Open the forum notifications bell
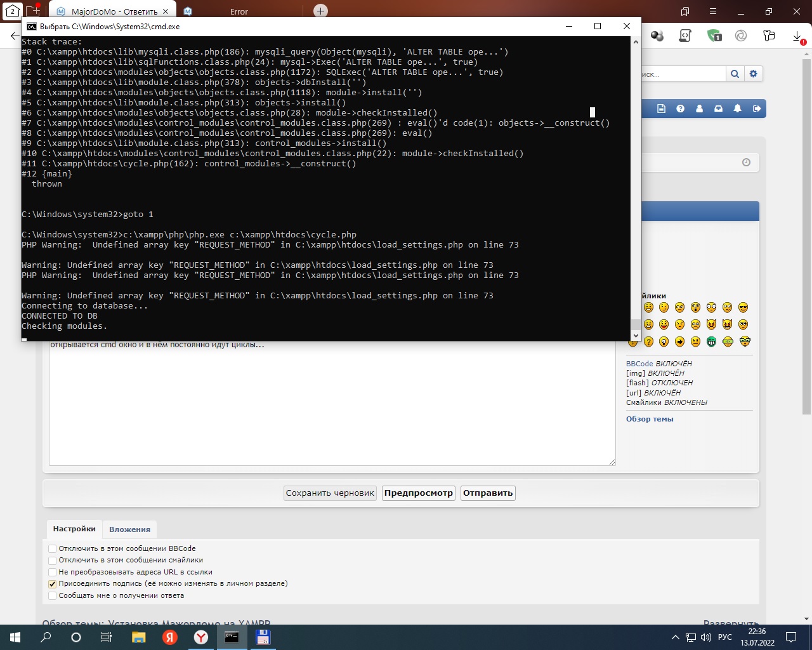The image size is (812, 650). 737,109
